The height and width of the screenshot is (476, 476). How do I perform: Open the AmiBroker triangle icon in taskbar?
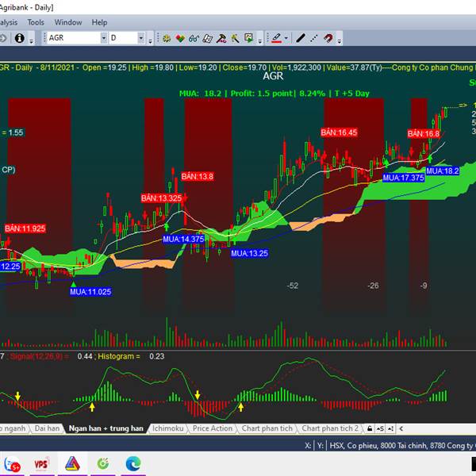[x=72, y=464]
